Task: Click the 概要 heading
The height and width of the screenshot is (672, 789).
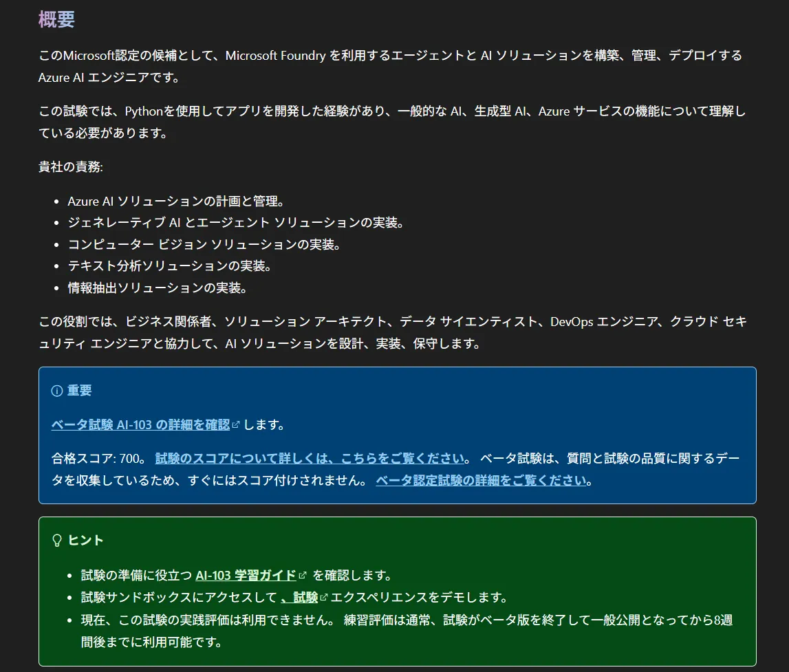Action: coord(56,20)
